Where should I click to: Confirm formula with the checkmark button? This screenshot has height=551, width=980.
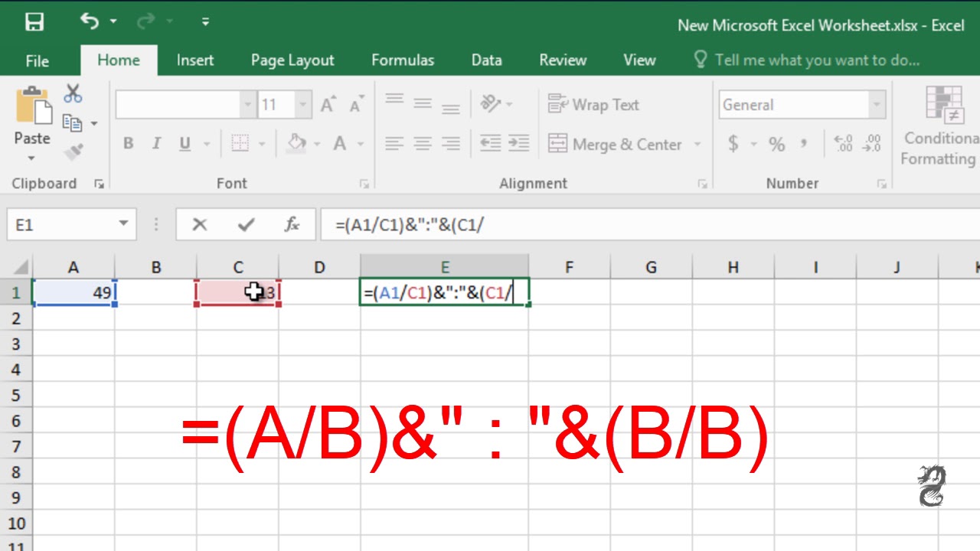246,224
